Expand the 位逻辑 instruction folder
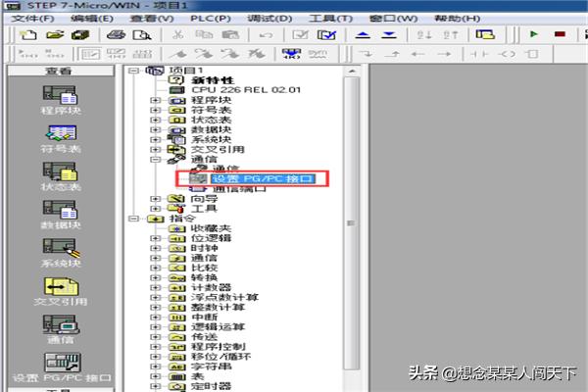 155,238
